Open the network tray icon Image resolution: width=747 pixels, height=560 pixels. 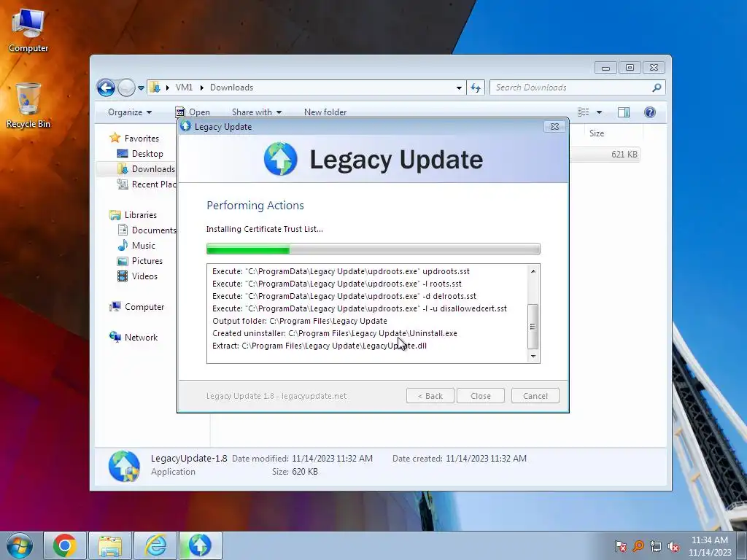point(656,546)
